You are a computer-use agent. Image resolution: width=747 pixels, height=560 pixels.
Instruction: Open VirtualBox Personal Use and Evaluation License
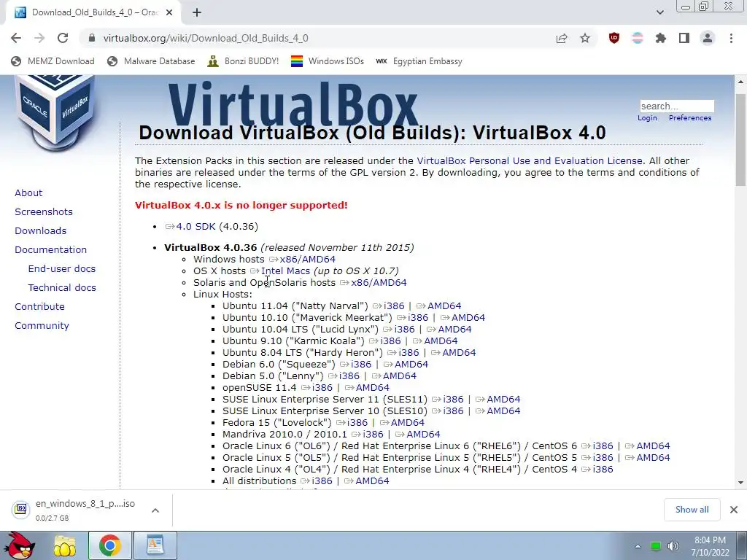pyautogui.click(x=530, y=161)
